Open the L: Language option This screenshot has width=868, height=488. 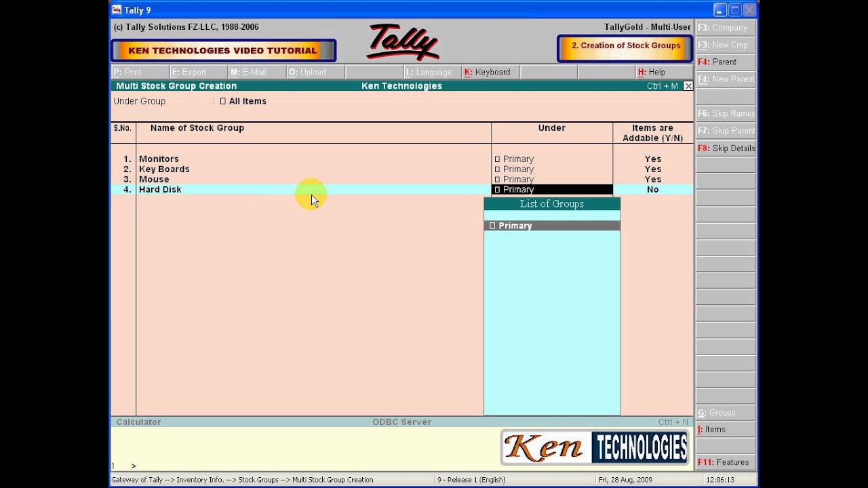(431, 72)
